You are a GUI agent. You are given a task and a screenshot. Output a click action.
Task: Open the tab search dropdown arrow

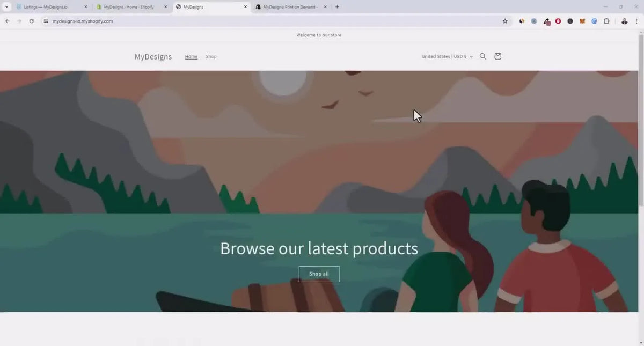tap(6, 7)
